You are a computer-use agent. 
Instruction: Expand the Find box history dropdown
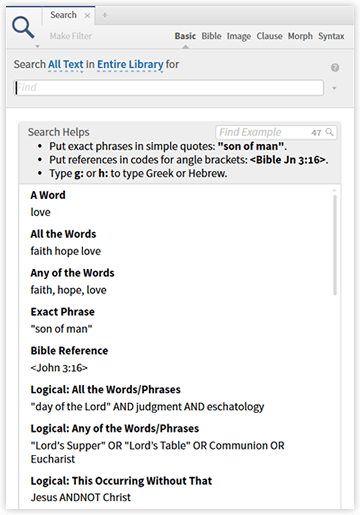coord(334,88)
